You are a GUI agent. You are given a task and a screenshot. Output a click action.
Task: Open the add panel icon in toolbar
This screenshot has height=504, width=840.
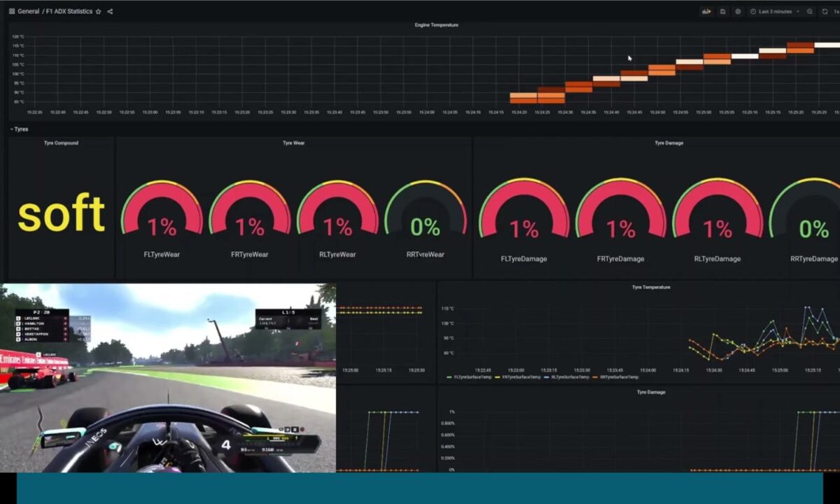[x=706, y=11]
